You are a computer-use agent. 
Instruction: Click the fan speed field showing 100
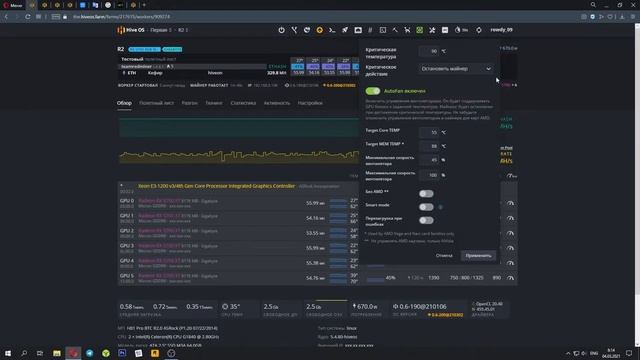pos(429,175)
